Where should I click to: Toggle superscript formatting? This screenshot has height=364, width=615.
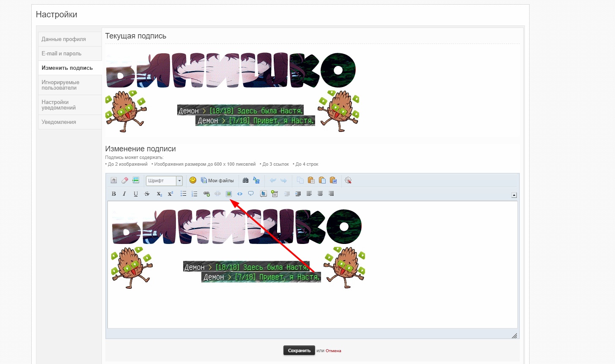click(170, 194)
